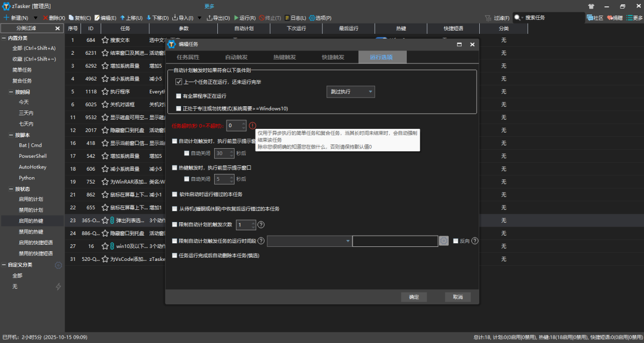Image resolution: width=644 pixels, height=343 pixels.
Task: Open the 跳过执行 dropdown
Action: (x=350, y=92)
